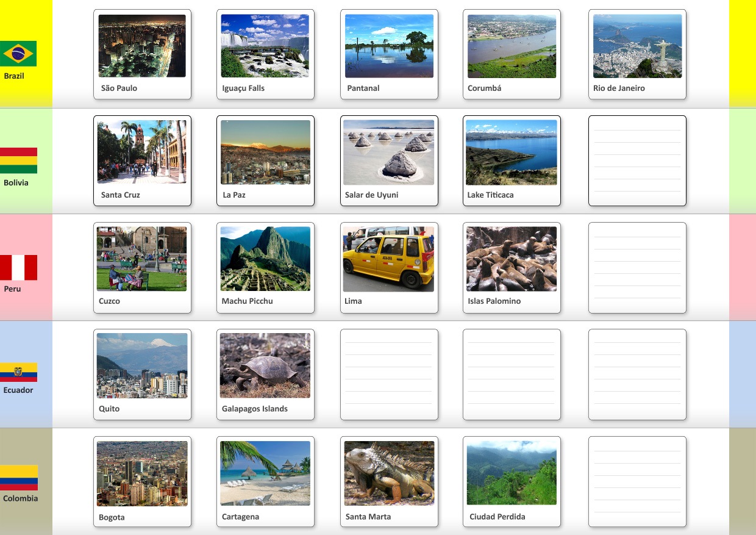Open the Cuzco square photo
The image size is (756, 535).
pos(142,259)
